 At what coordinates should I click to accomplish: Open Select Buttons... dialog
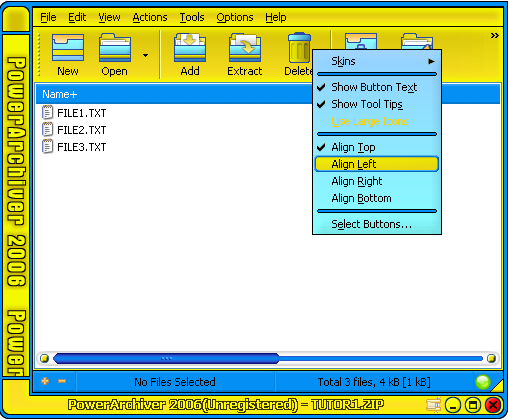coord(377,224)
